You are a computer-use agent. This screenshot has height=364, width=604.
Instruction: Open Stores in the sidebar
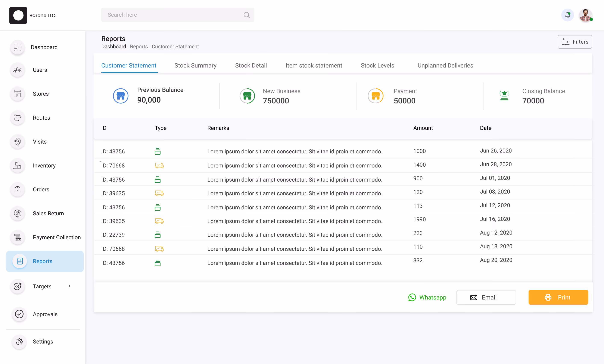click(41, 94)
